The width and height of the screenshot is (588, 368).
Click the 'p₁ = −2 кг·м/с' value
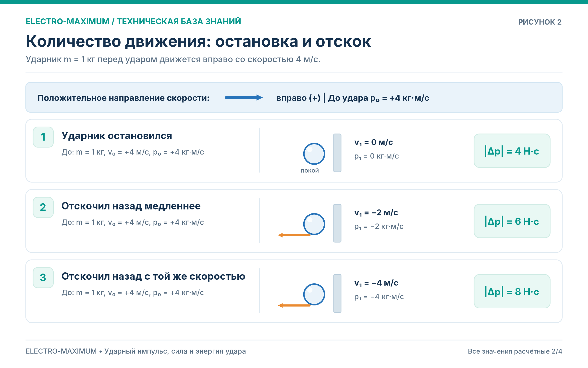379,226
